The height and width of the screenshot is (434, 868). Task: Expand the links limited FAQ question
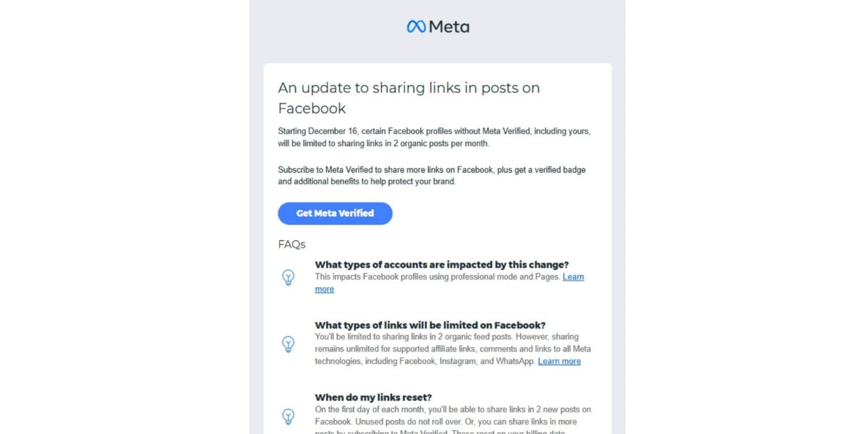pyautogui.click(x=429, y=325)
